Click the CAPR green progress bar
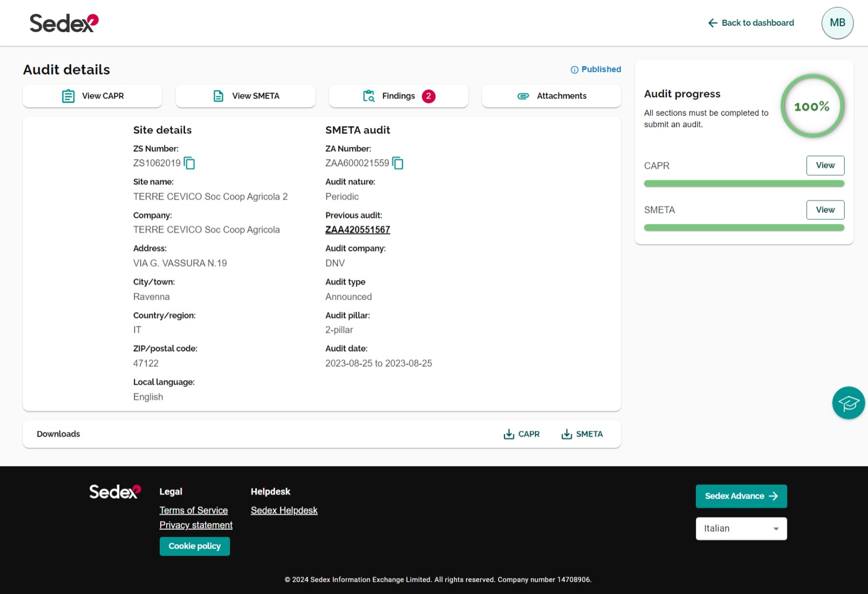Viewport: 868px width, 594px height. pos(744,184)
